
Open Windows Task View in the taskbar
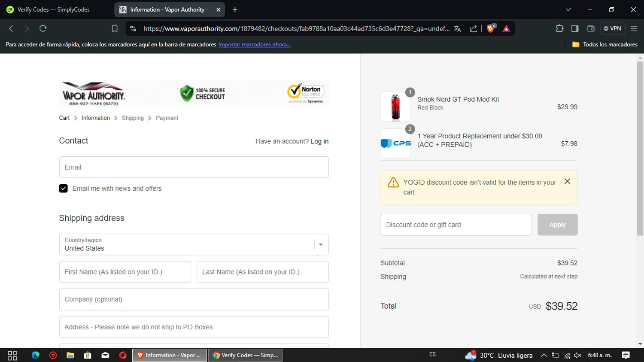coord(12,355)
